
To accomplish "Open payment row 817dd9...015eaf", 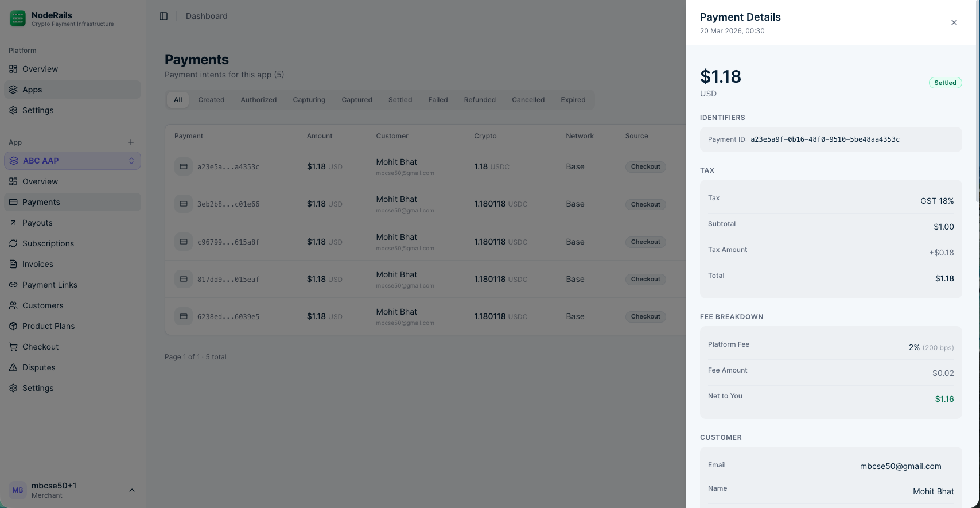I will click(x=228, y=280).
